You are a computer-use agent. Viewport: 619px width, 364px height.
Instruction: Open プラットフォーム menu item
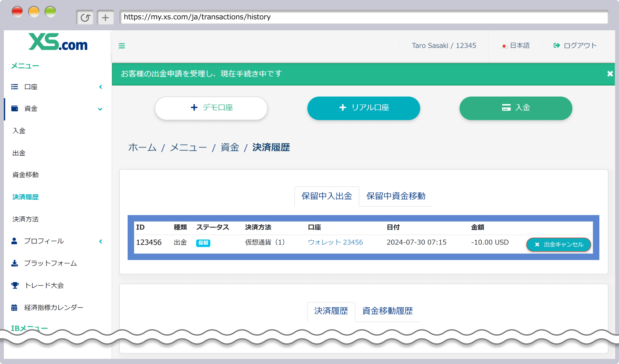[51, 263]
